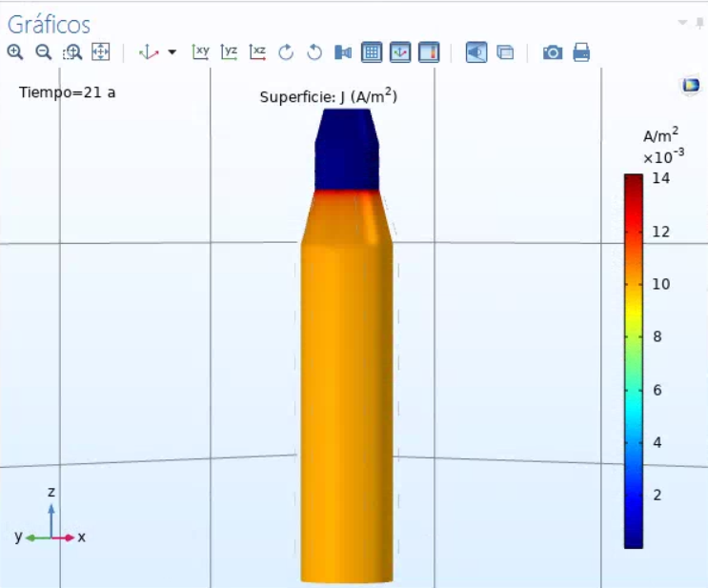Click the wireframe rendering icon
Image resolution: width=708 pixels, height=588 pixels.
[505, 52]
